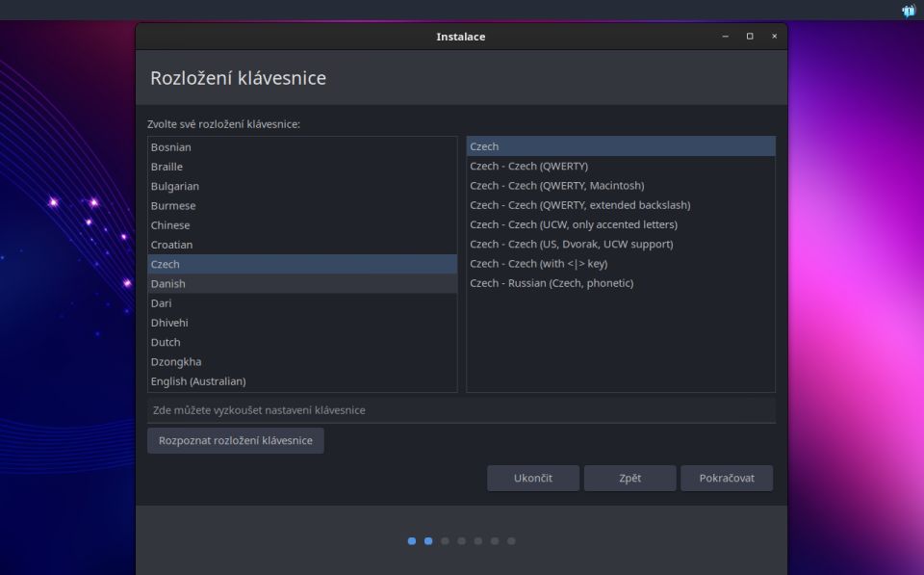Select Czech (UCW, only accented letters)
Image resolution: width=924 pixels, height=575 pixels.
(x=621, y=224)
